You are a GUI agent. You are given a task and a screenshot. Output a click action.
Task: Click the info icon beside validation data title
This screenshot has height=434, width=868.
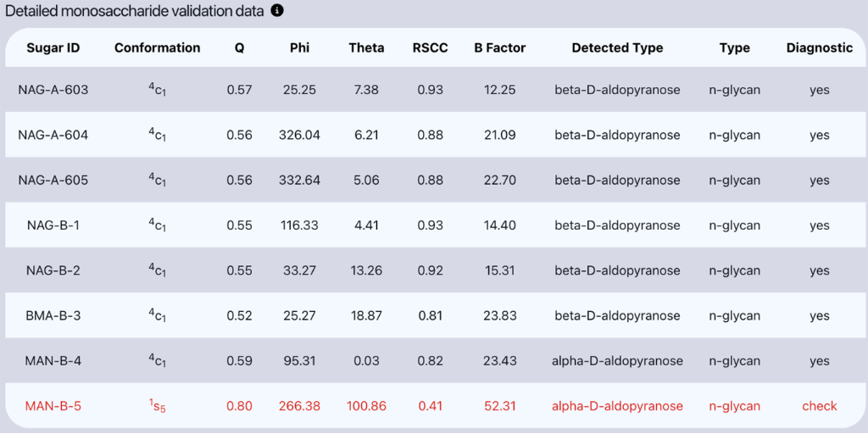(277, 11)
